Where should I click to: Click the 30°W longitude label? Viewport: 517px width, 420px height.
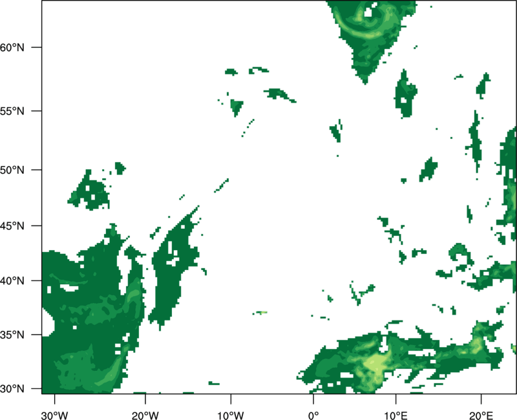point(54,415)
